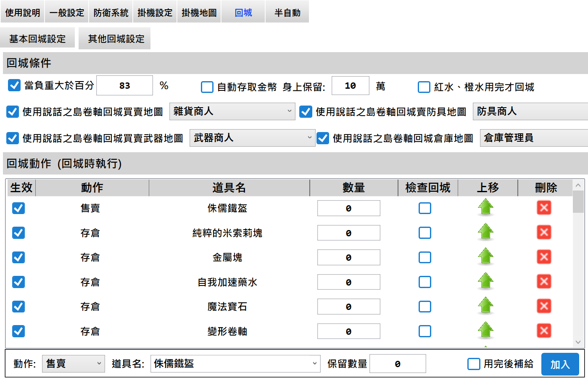
Task: Open the 武器商人 map dropdown
Action: pos(252,138)
